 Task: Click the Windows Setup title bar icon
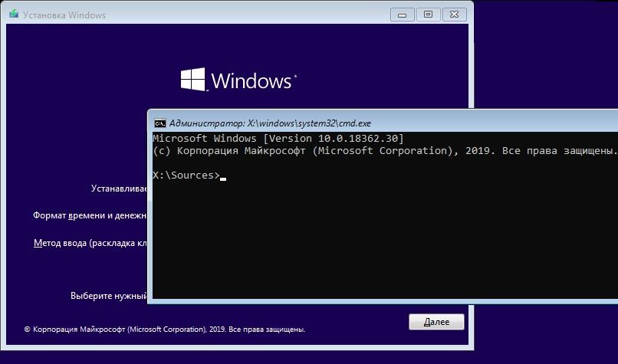(x=14, y=15)
